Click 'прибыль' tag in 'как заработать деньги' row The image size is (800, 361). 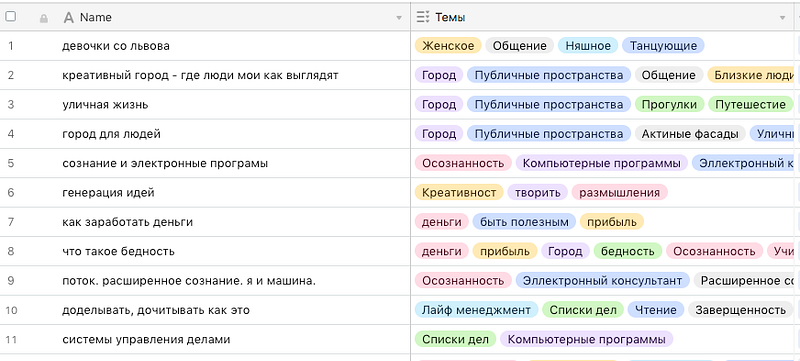coord(612,222)
